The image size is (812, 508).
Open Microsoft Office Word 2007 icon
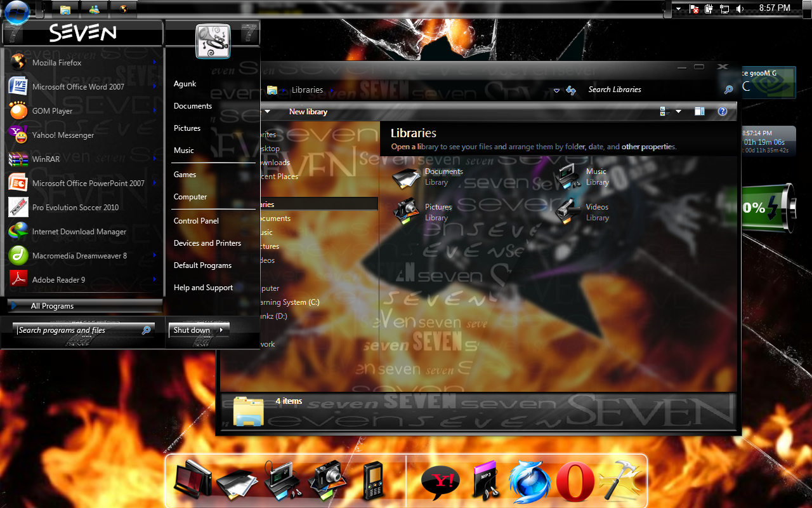(18, 86)
